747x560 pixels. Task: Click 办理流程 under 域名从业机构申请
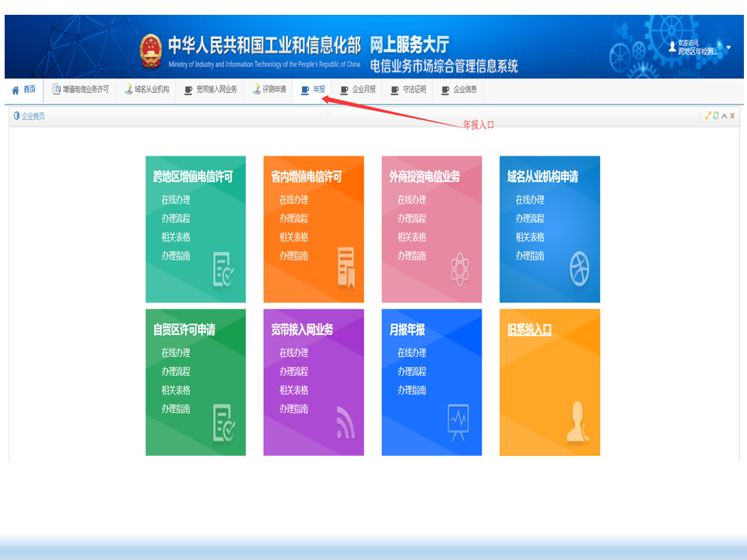click(x=530, y=218)
